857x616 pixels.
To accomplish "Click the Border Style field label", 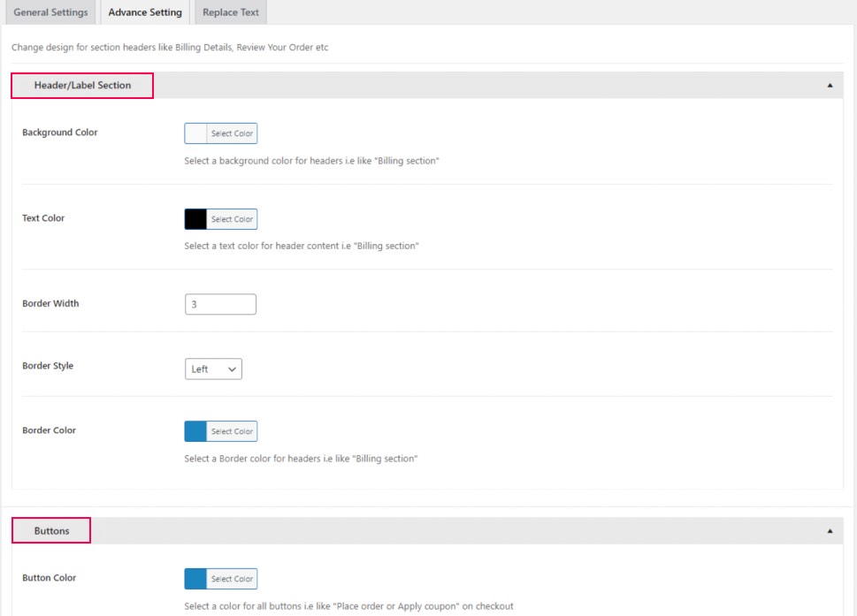I will point(48,366).
